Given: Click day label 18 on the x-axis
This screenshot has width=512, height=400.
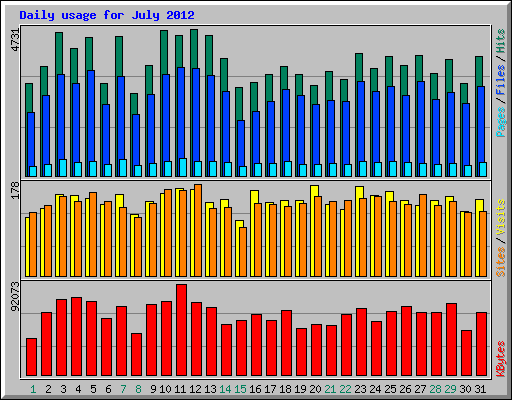Looking at the screenshot, I should point(285,389).
